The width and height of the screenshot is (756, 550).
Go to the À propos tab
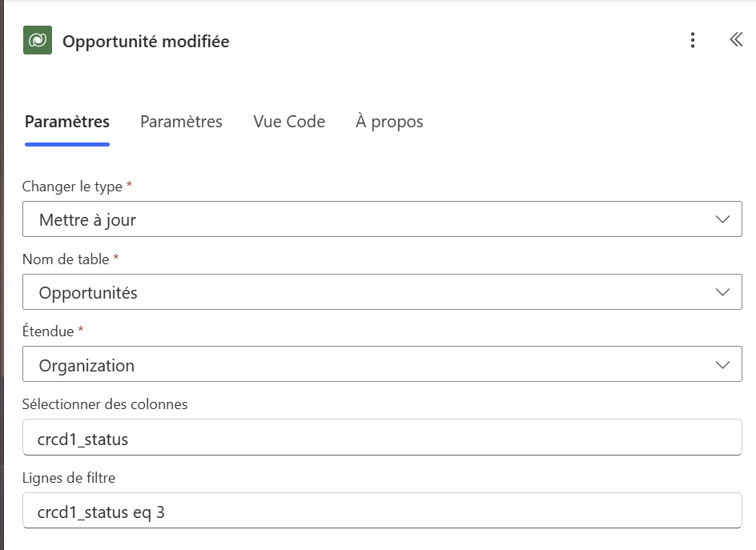[389, 122]
